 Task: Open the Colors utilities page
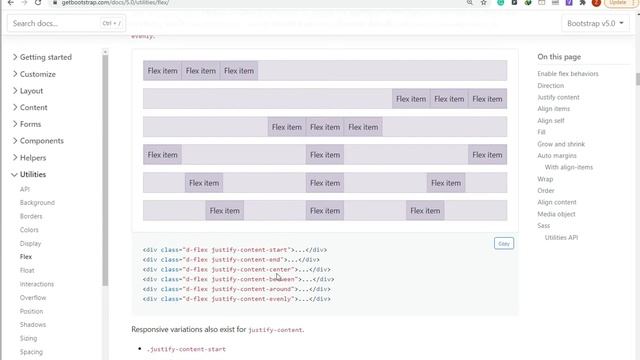coord(29,230)
